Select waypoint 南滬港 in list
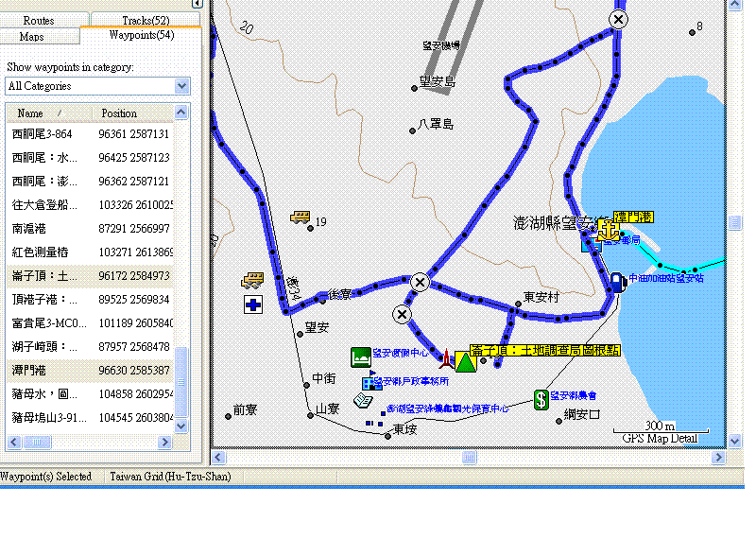 pos(90,229)
